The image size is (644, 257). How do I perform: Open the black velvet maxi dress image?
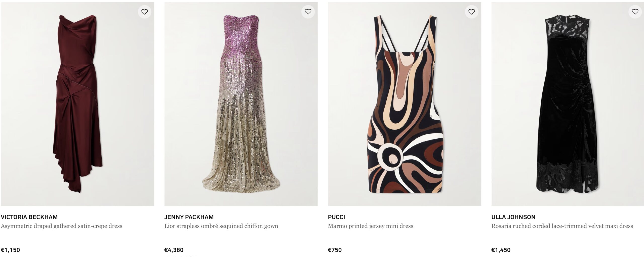click(x=566, y=106)
